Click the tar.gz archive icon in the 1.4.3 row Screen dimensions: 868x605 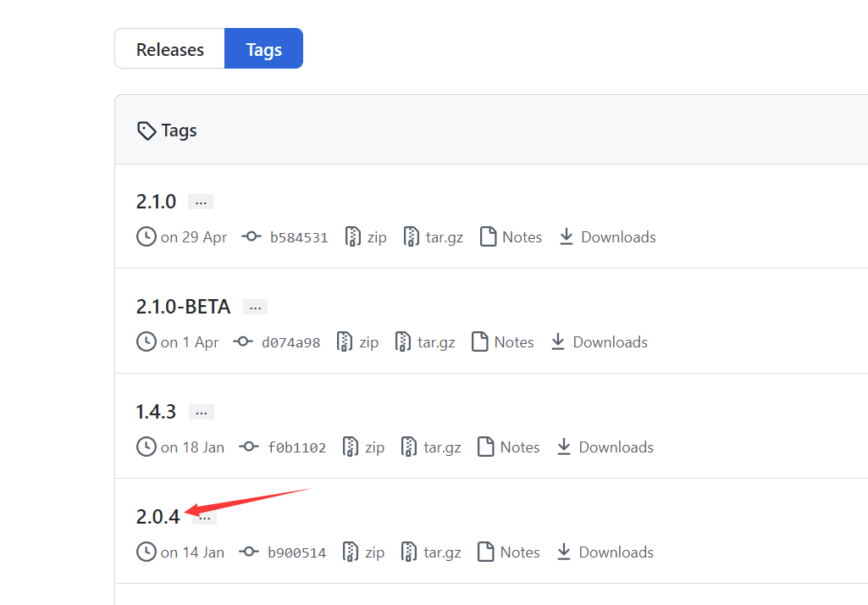[409, 447]
